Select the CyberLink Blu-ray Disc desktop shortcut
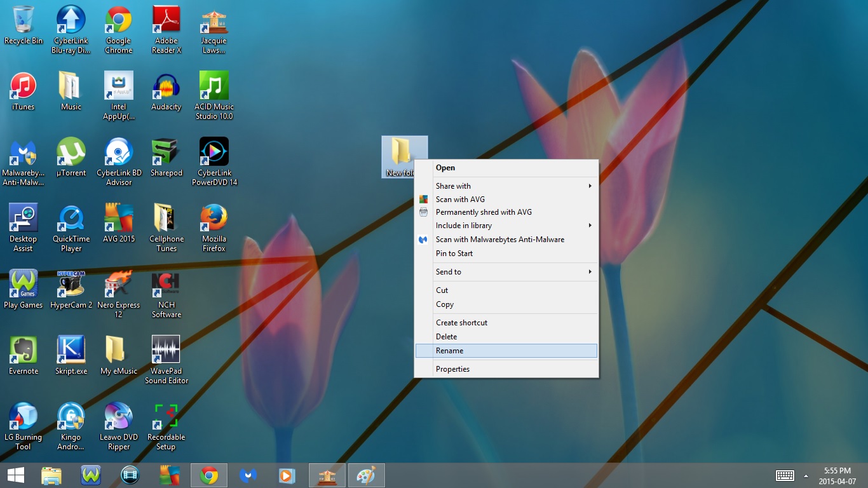Screen dimensions: 868x488 71,30
